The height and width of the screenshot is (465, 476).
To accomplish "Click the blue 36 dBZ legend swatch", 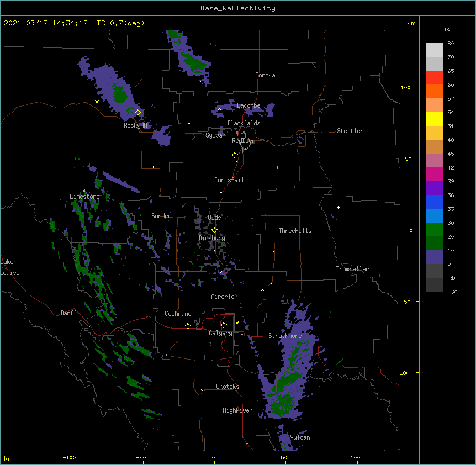I will pyautogui.click(x=434, y=202).
